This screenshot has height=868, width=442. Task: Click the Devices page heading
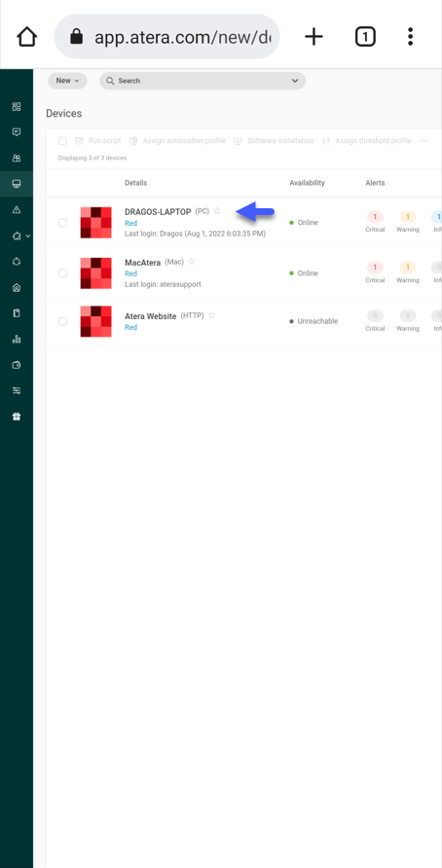click(63, 113)
